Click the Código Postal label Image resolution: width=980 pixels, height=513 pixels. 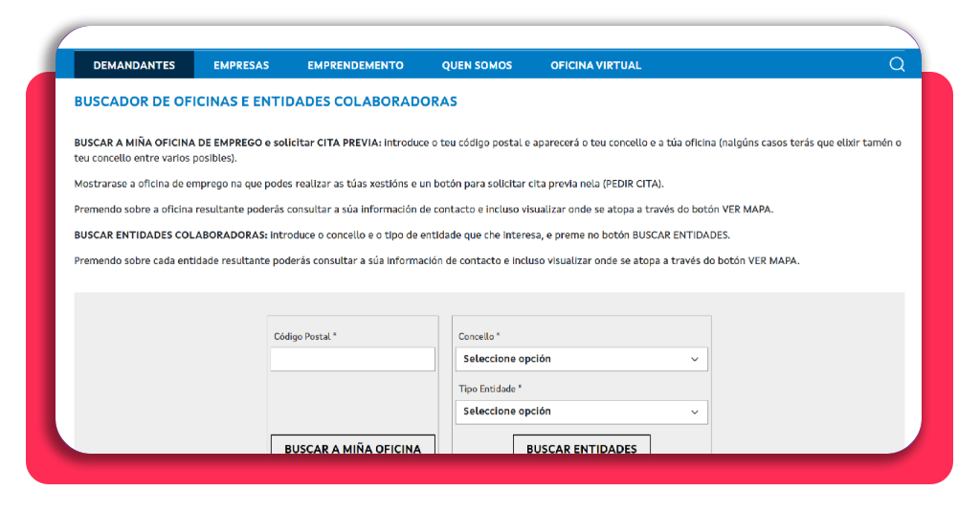click(305, 336)
